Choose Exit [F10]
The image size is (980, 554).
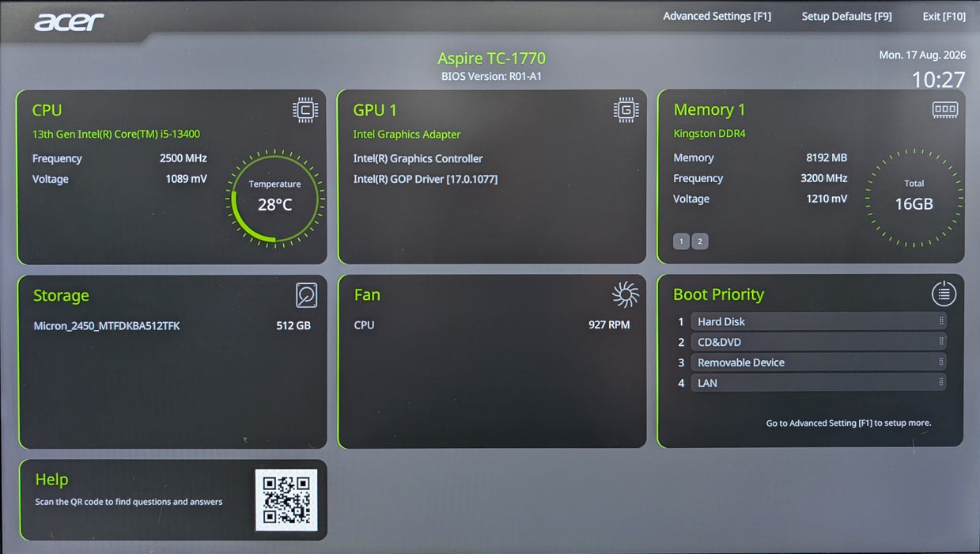pos(944,16)
